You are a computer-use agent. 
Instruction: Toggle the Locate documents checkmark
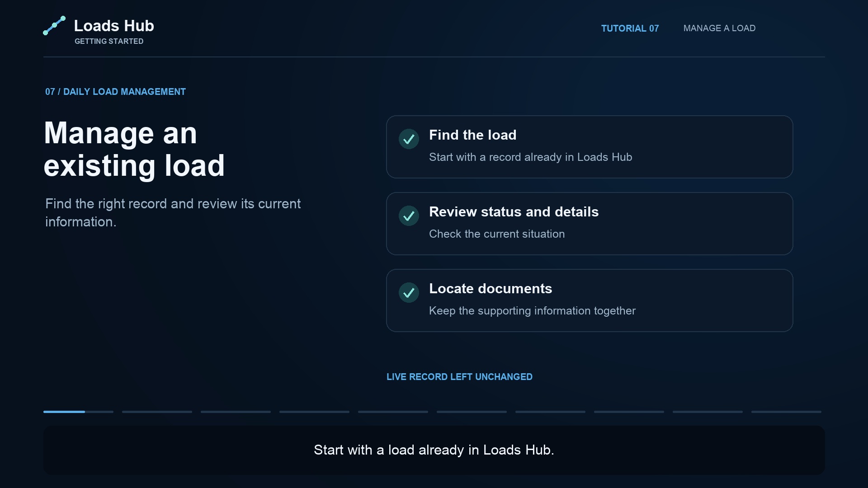(x=409, y=293)
